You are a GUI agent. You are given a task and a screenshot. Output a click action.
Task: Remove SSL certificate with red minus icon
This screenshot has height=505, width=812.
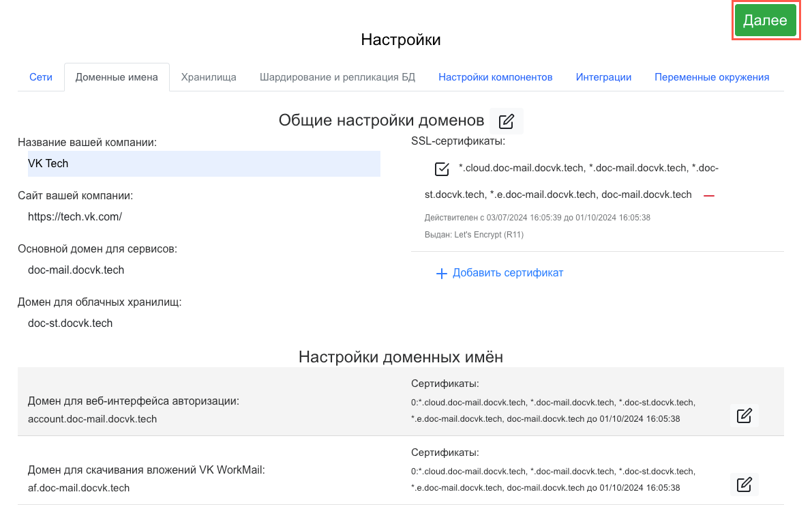(709, 195)
